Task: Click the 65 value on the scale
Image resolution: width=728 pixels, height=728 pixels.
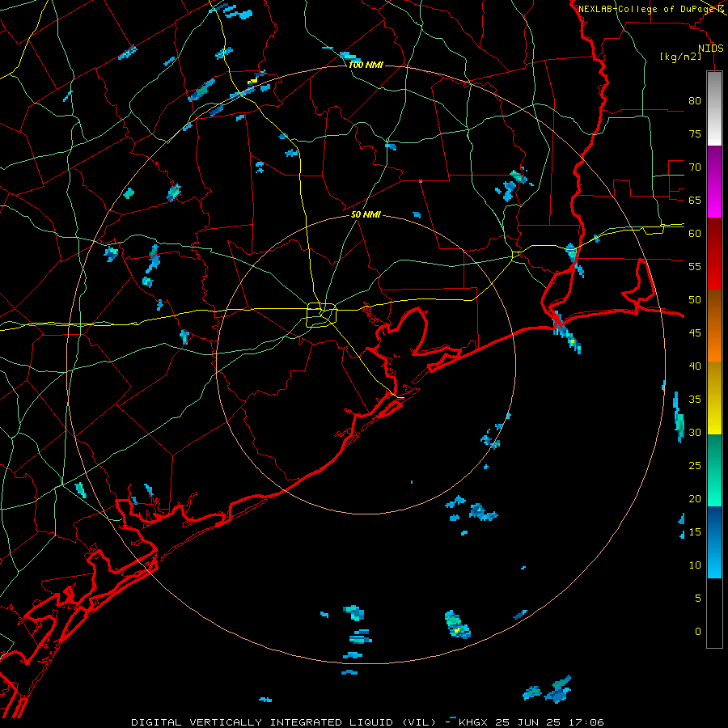Action: tap(695, 200)
